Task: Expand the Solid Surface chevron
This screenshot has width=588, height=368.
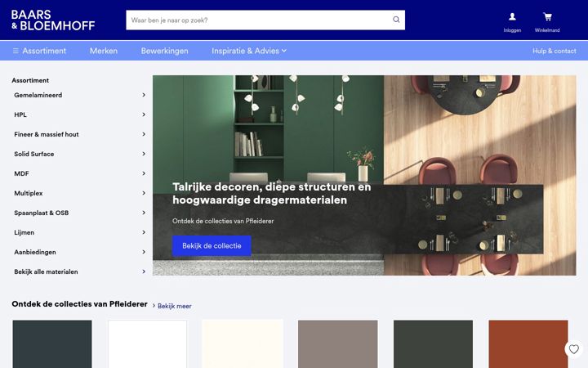Action: pyautogui.click(x=144, y=154)
